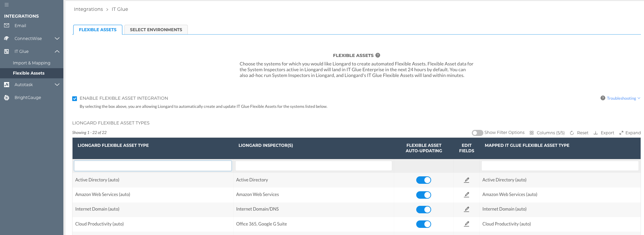Viewport: 644px width, 235px height.
Task: Click mapped 'Cloud Productivity (auto)' cell
Action: tap(506, 224)
